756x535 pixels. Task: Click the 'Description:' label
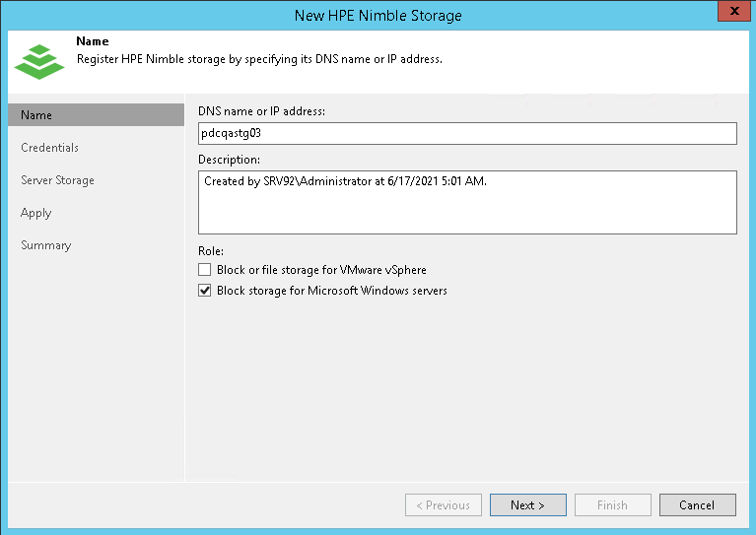(229, 160)
